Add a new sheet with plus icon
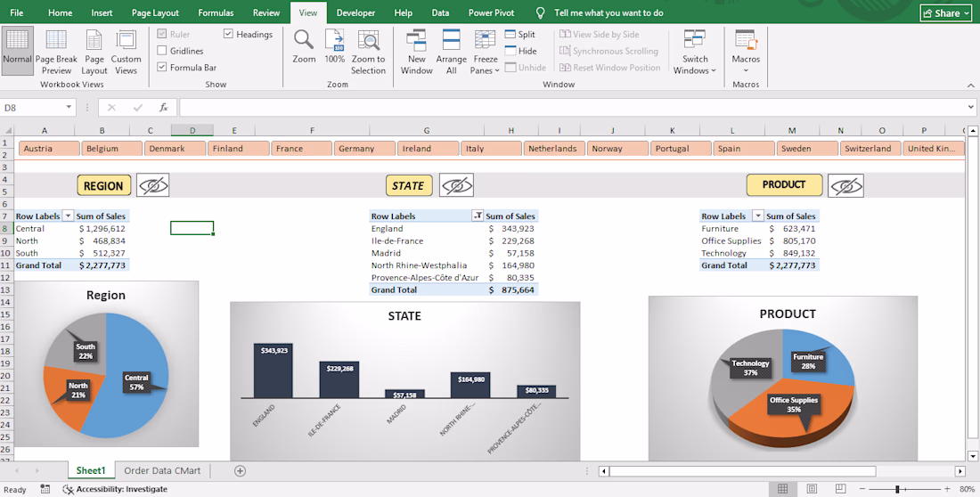The width and height of the screenshot is (980, 497). coord(240,471)
